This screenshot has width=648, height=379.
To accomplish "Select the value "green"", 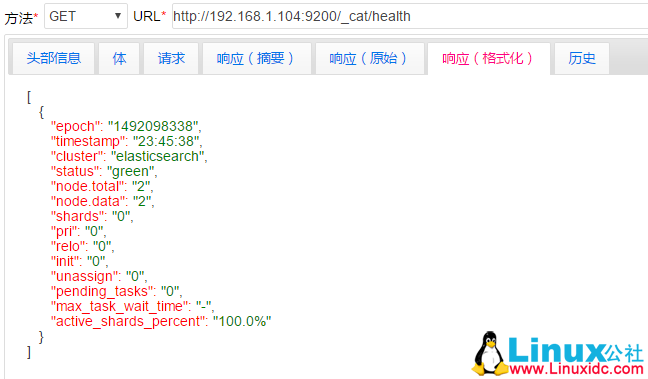I will coord(130,171).
